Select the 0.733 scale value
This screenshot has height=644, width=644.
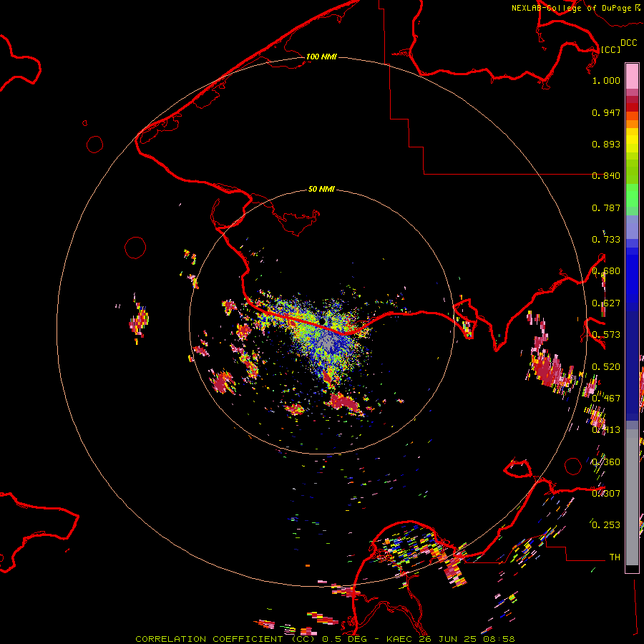tap(606, 240)
